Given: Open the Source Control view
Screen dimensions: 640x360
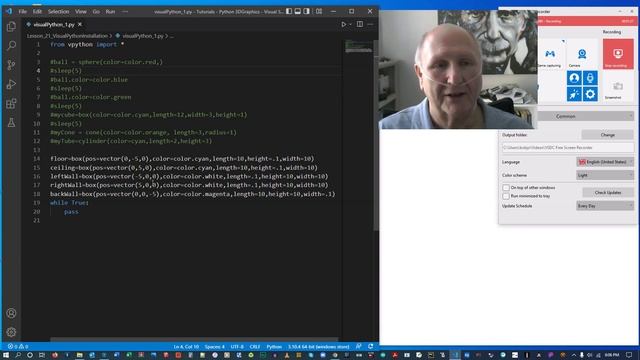Looking at the screenshot, I should click(x=11, y=65).
